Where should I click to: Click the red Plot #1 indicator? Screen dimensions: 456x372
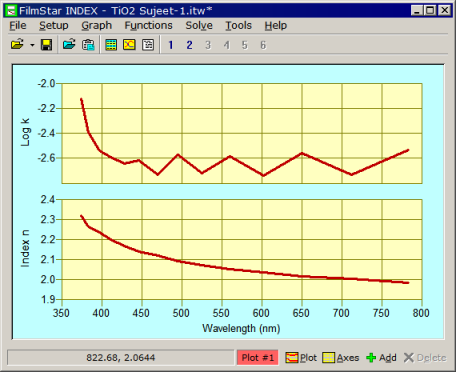pyautogui.click(x=258, y=358)
